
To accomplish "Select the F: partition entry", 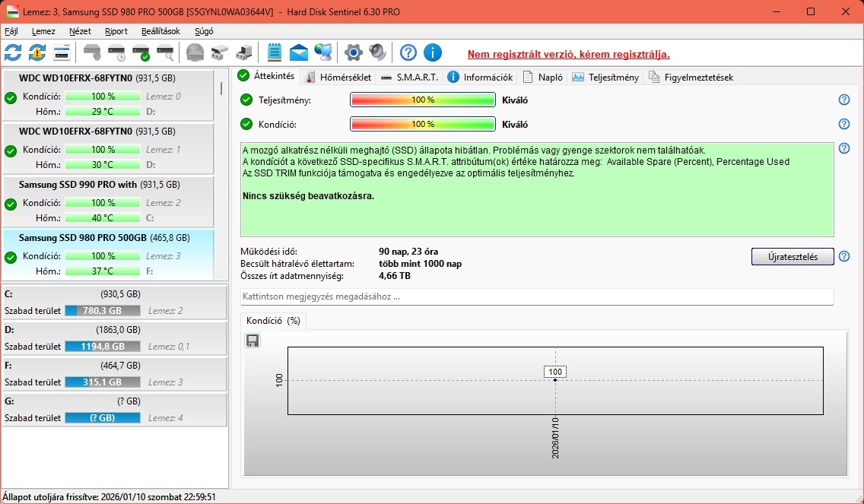I will click(115, 374).
